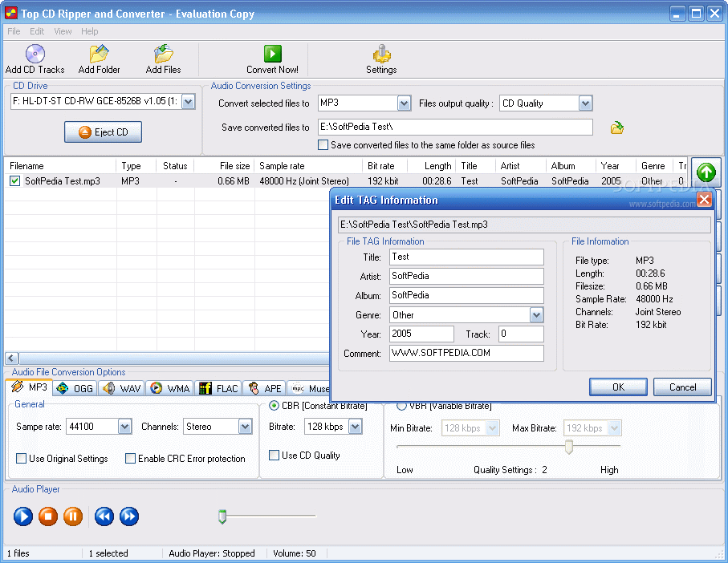Sort list by Bit rate column header
728x563 pixels.
pyautogui.click(x=385, y=166)
